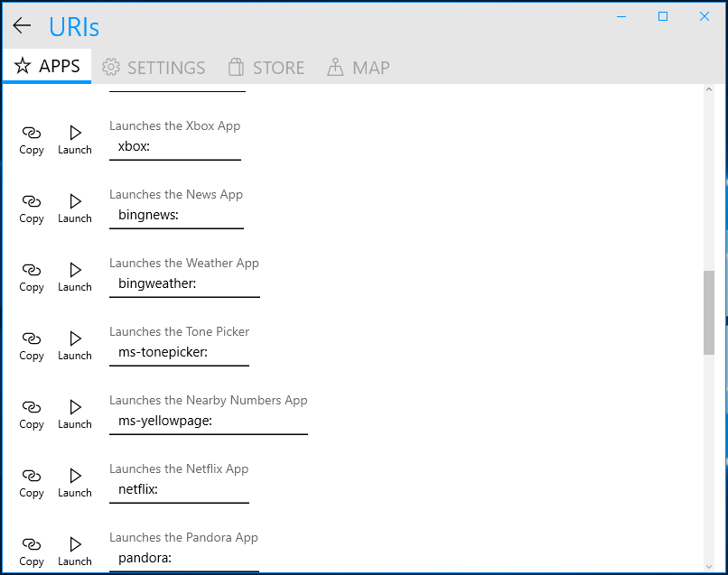This screenshot has height=575, width=728.
Task: Click the 'Launches the Nearby Numbers App' label
Action: pyautogui.click(x=209, y=401)
